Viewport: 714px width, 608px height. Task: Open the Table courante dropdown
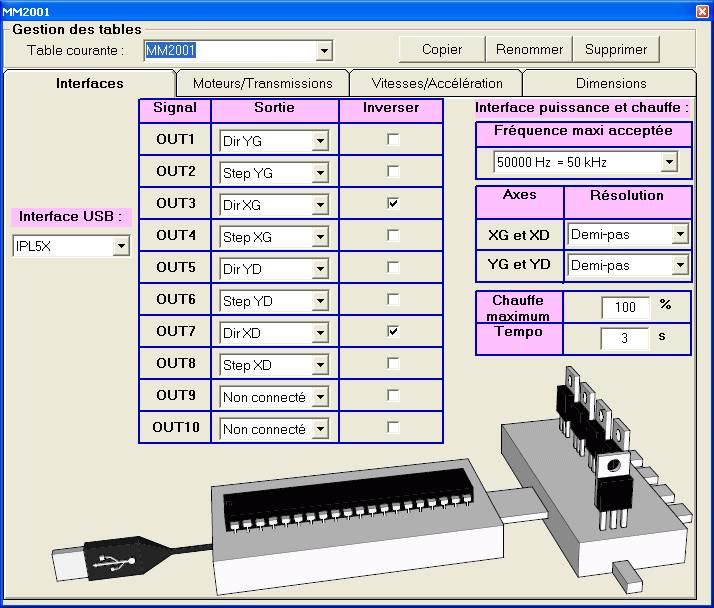click(324, 51)
